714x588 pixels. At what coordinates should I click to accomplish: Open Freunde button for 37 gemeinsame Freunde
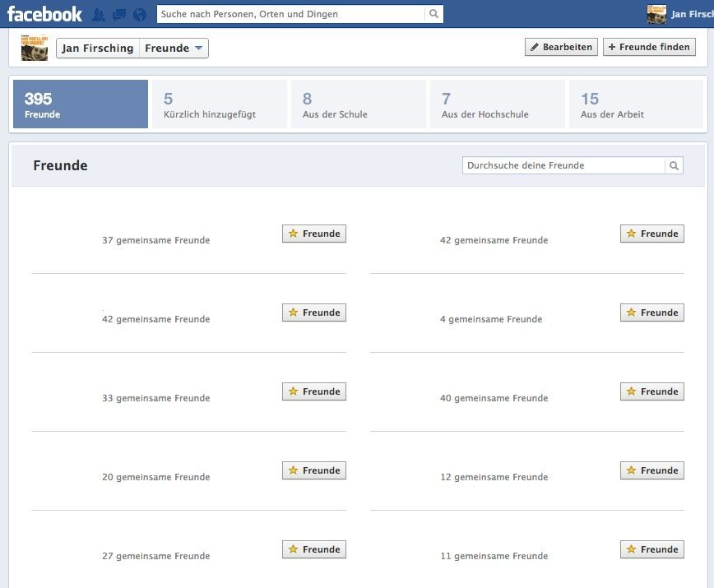[x=314, y=234]
